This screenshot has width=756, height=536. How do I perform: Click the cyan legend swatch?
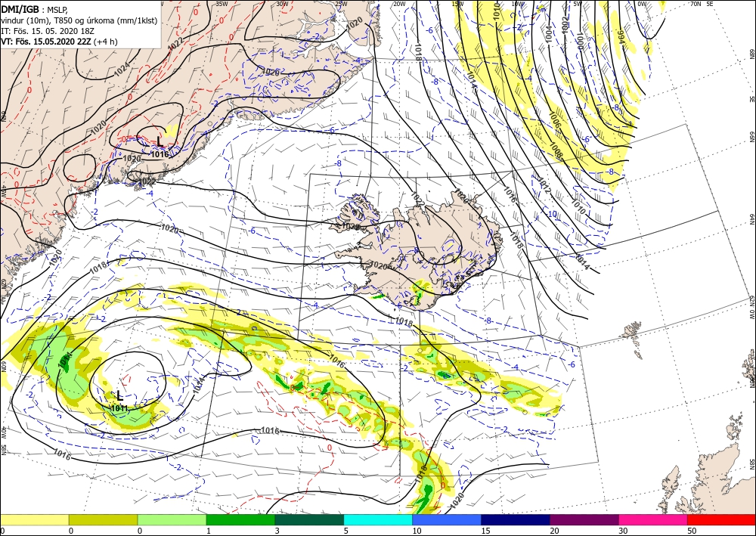click(378, 519)
